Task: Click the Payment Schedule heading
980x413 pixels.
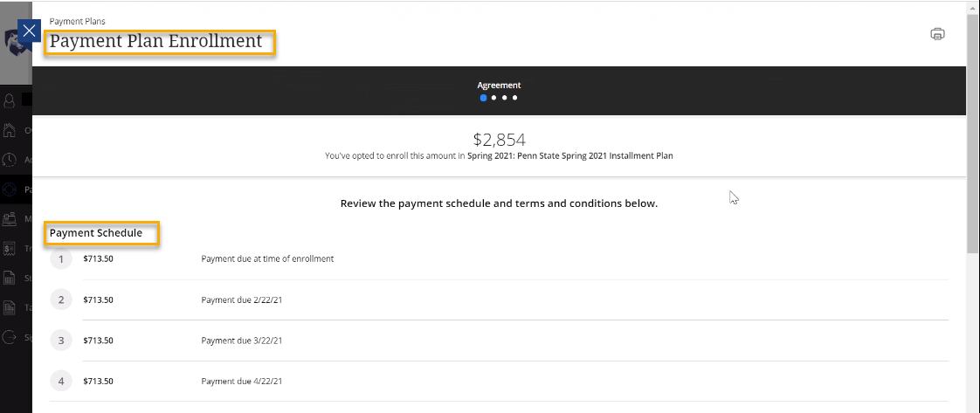Action: pyautogui.click(x=95, y=233)
